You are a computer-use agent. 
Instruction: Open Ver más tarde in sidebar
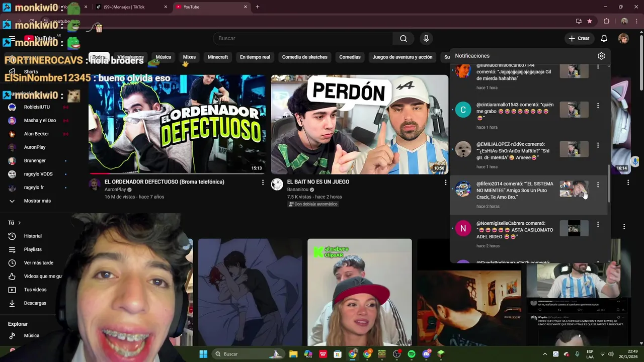[38, 263]
